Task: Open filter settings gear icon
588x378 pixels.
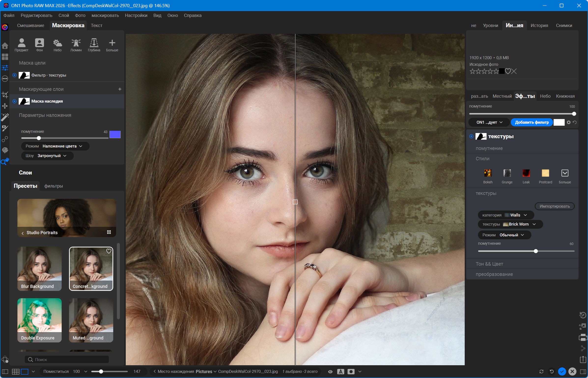Action: [569, 122]
